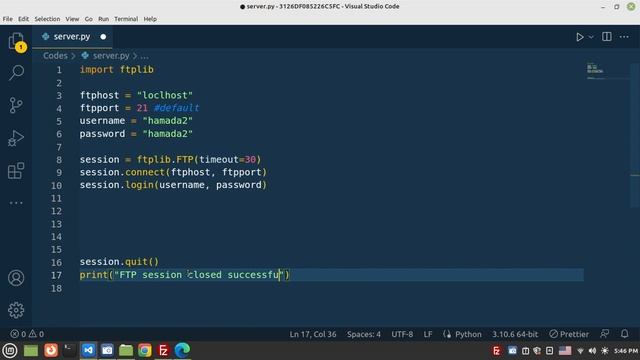Screen dimensions: 640x360
Task: Split the editor to the right
Action: (607, 37)
